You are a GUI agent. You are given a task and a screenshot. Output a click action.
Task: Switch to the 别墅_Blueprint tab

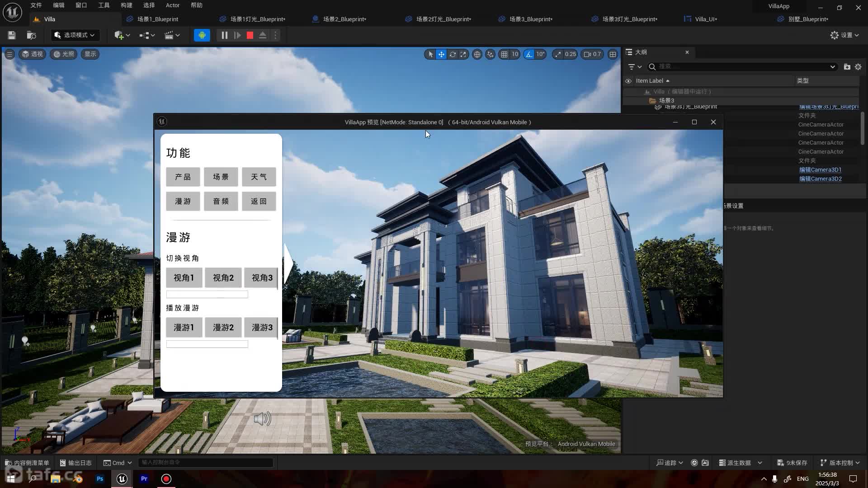pyautogui.click(x=808, y=19)
